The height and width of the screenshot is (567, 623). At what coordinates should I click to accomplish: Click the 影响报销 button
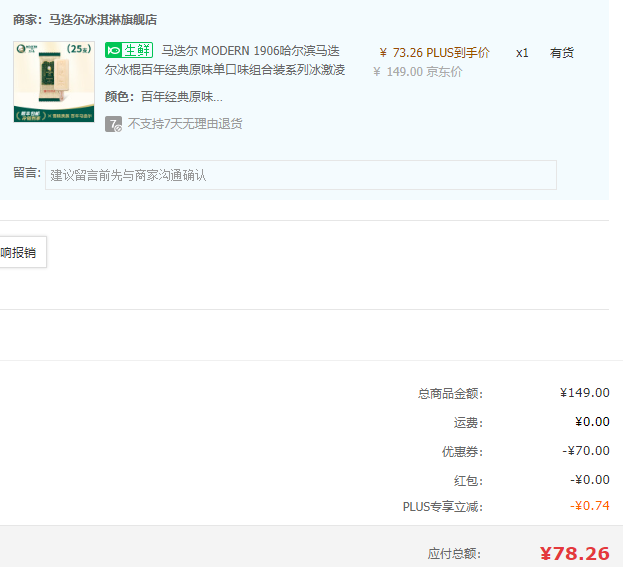pyautogui.click(x=23, y=252)
